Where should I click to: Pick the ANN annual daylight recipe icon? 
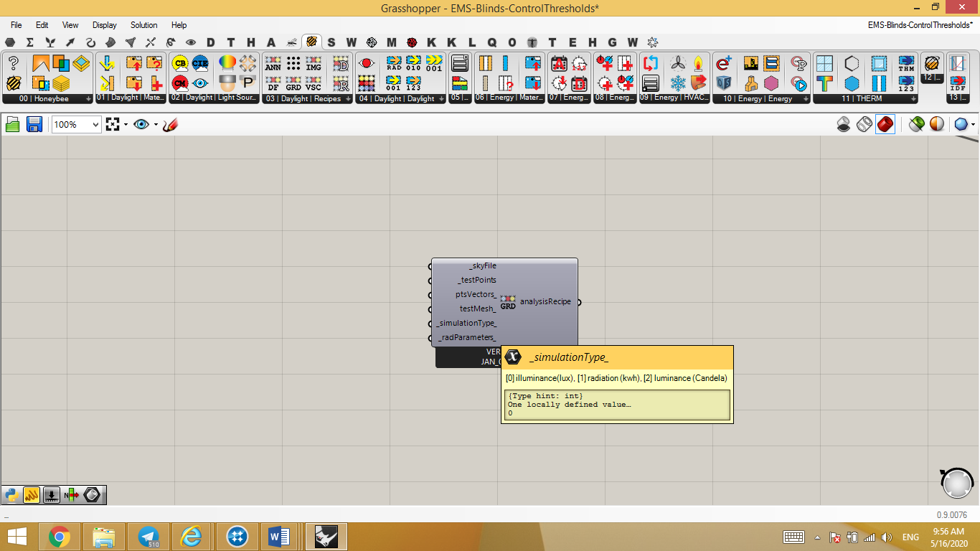273,63
